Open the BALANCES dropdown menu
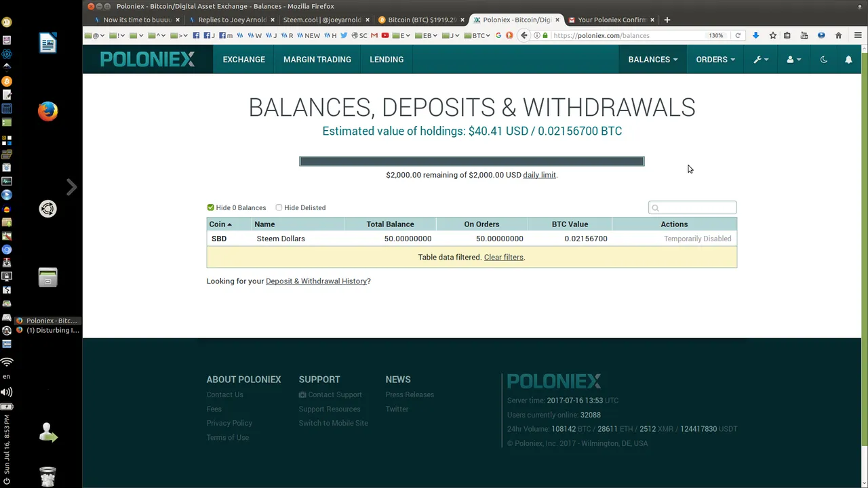 (652, 60)
